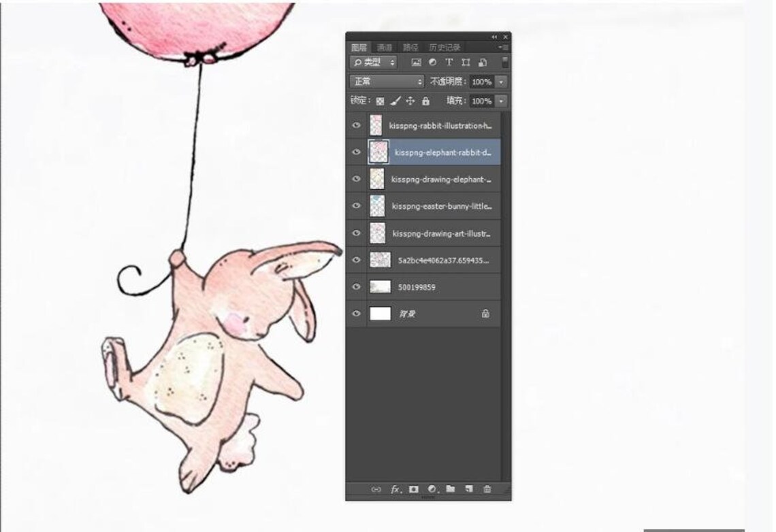Click thumbnail of kisspng-elephant-rabbit layer
776x532 pixels.
click(x=378, y=152)
